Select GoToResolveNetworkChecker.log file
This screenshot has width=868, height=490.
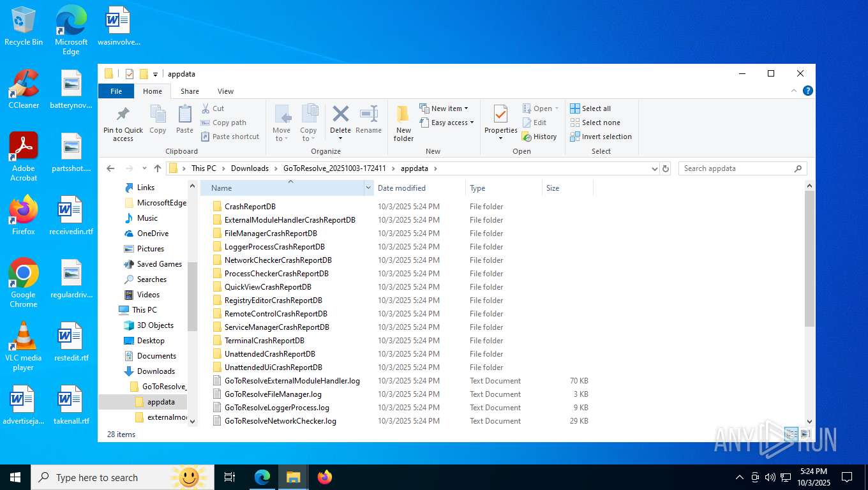click(280, 421)
